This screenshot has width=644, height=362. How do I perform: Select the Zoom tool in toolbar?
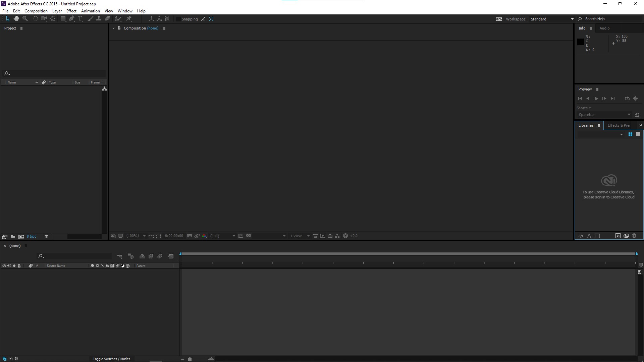point(25,19)
